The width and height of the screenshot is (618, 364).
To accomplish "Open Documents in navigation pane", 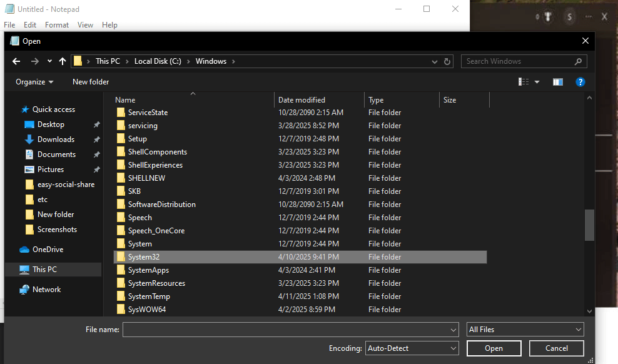I will (x=56, y=154).
